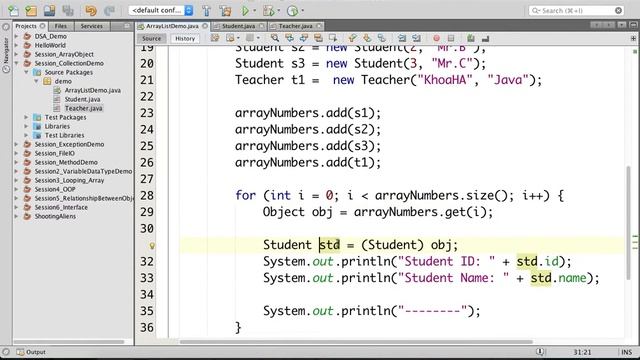Click the Last Edit icon in editor toolbar
Image resolution: width=640 pixels, height=360 pixels.
(215, 38)
